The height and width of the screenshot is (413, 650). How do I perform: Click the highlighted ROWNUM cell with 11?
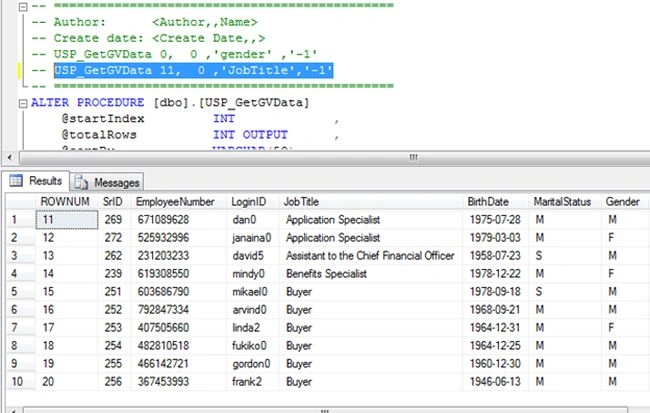67,219
